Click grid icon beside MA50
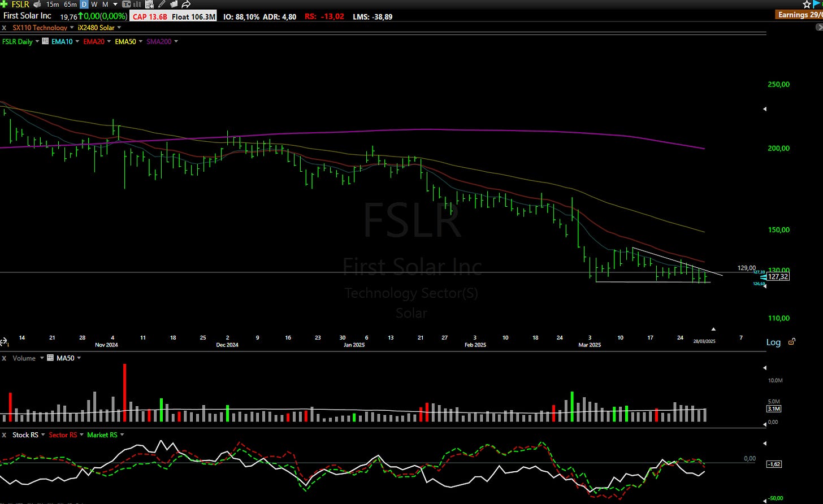 (50, 358)
